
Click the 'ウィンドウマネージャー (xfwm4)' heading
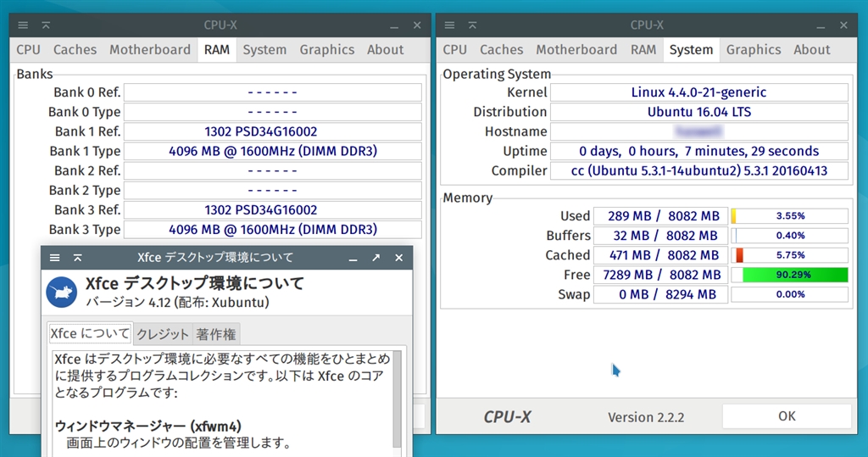pos(147,426)
